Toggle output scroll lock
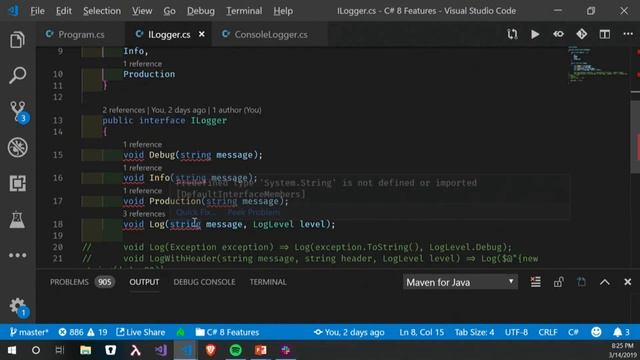Viewport: 640px width, 360px height. pos(558,282)
